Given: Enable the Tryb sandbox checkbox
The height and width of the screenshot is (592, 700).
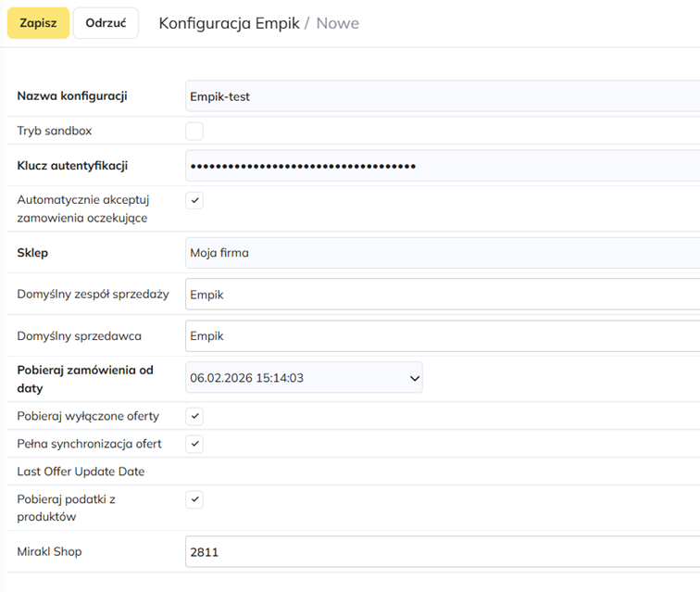Looking at the screenshot, I should pos(194,131).
